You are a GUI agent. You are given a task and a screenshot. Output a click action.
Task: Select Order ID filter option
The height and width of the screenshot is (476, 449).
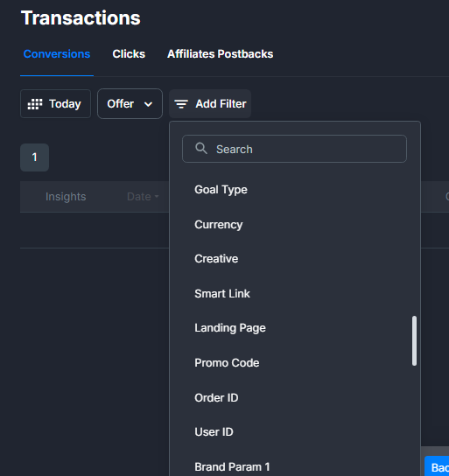pos(216,397)
